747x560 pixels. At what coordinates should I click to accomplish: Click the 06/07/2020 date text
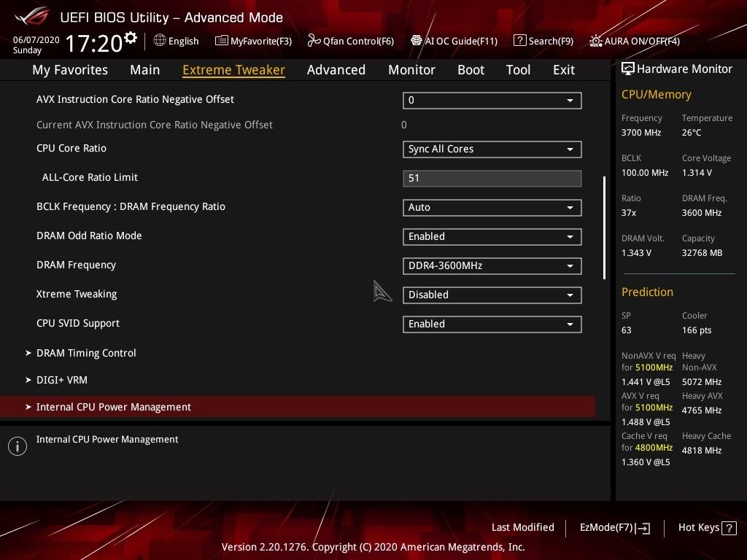click(x=36, y=40)
